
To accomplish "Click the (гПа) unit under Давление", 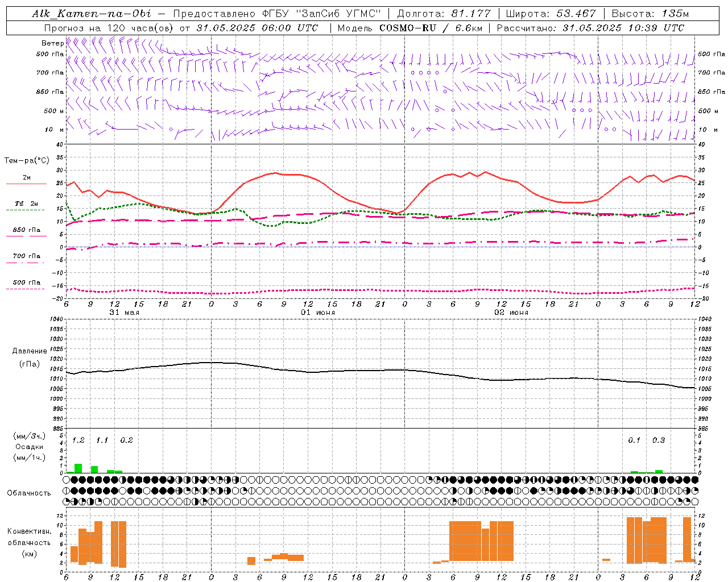I will tap(30, 364).
